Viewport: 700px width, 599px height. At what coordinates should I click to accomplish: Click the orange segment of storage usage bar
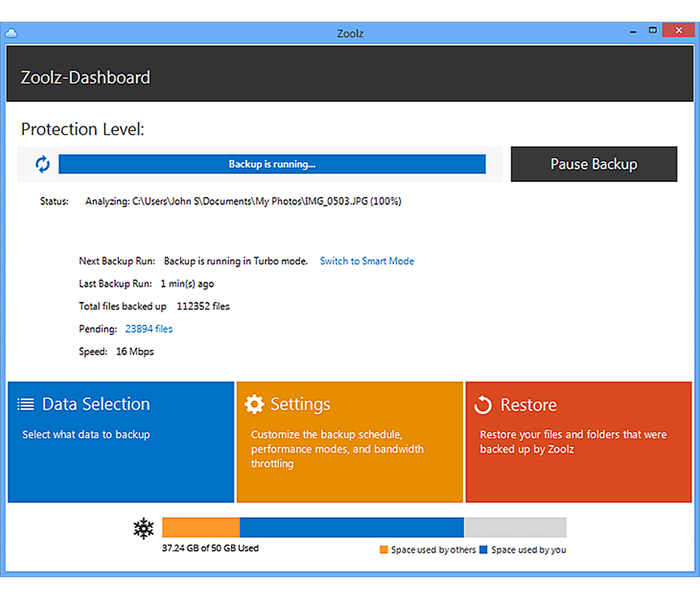click(201, 527)
